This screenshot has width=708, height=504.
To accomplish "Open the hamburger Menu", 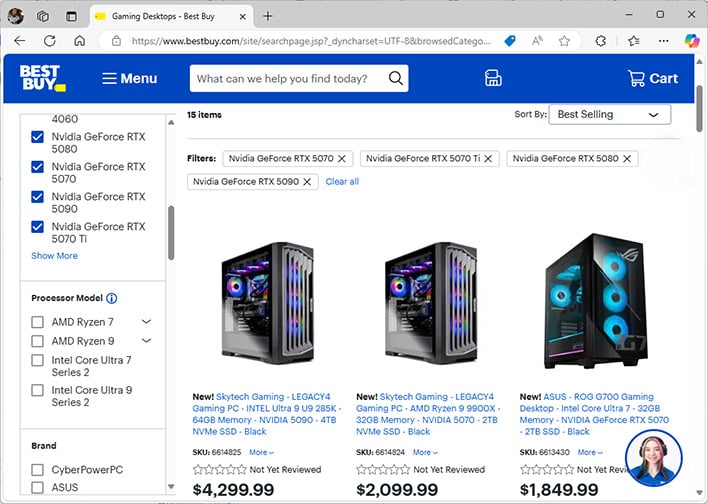I will click(x=130, y=79).
